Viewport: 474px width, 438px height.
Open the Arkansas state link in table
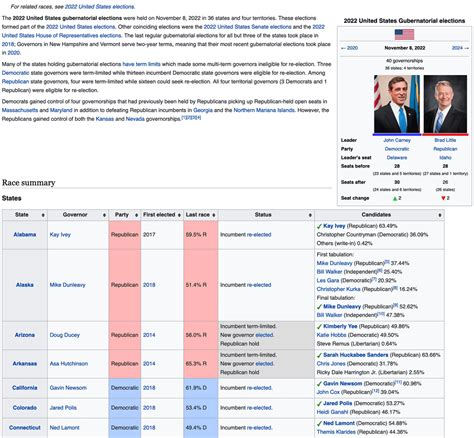point(25,364)
